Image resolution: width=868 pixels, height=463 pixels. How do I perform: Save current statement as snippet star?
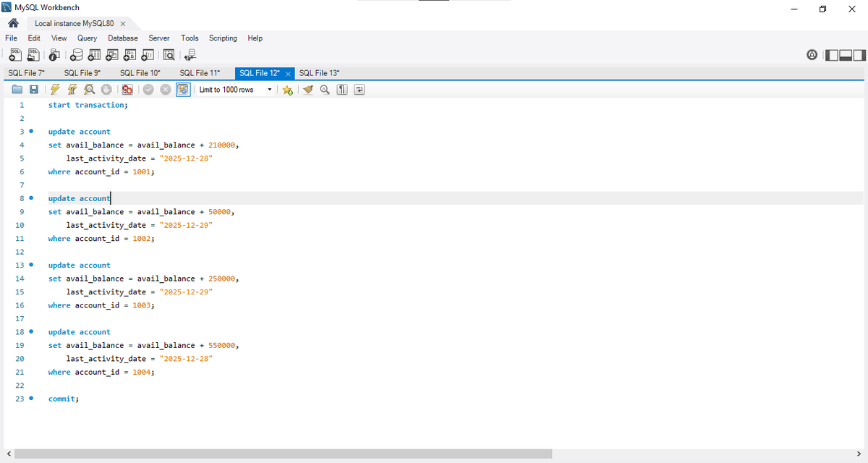(287, 90)
